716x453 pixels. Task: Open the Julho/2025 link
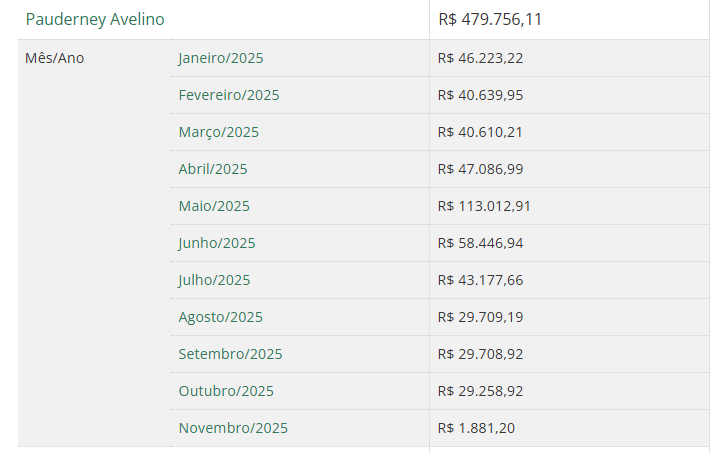(x=215, y=280)
